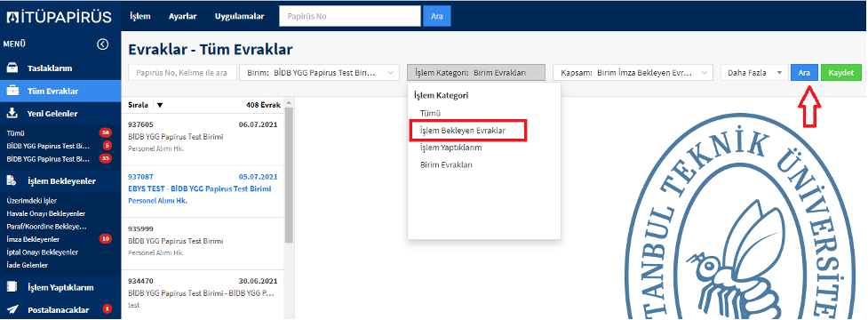
Task: Open the İşlem menu in top bar
Action: (x=140, y=16)
